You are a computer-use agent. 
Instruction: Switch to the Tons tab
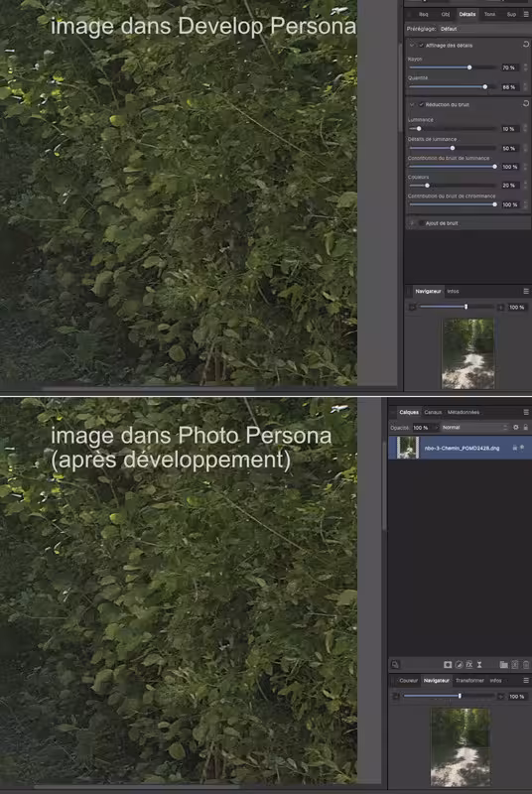point(489,14)
